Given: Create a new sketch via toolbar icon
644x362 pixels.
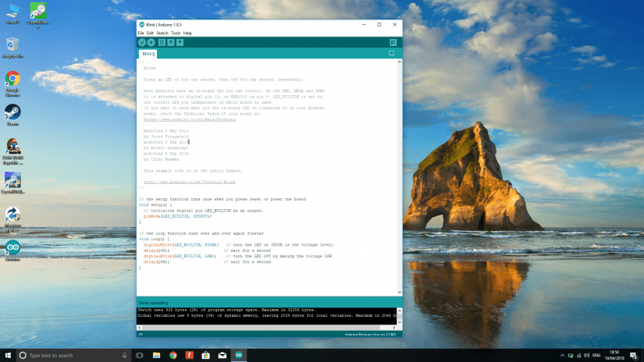Looking at the screenshot, I should coord(162,42).
